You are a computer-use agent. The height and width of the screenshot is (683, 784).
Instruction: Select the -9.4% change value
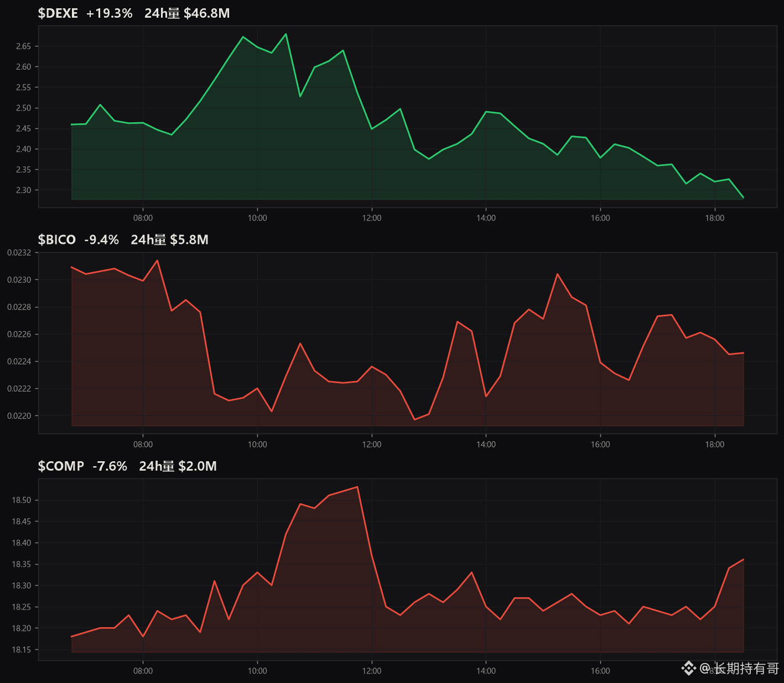coord(102,239)
